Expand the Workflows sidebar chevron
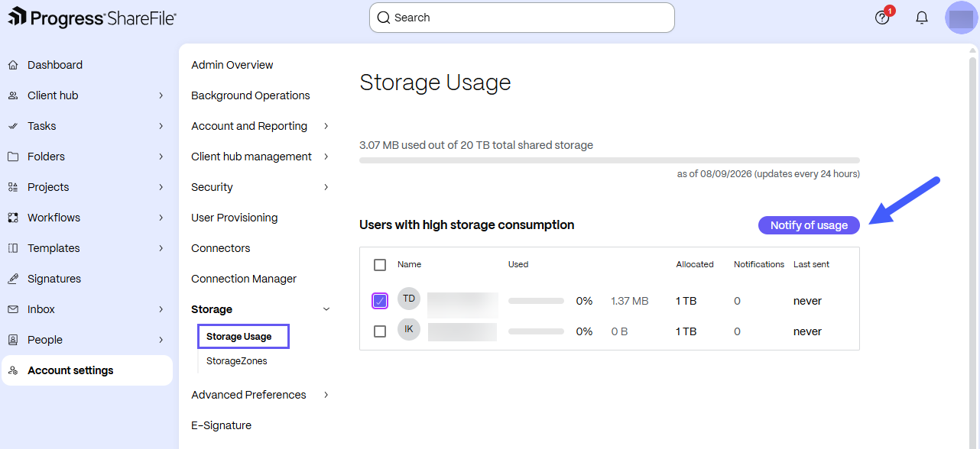This screenshot has height=449, width=980. pos(161,218)
